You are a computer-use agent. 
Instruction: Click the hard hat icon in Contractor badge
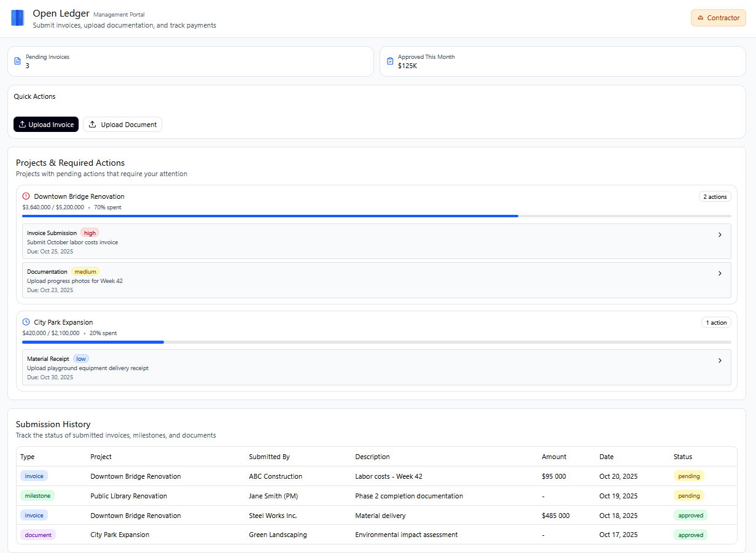700,18
